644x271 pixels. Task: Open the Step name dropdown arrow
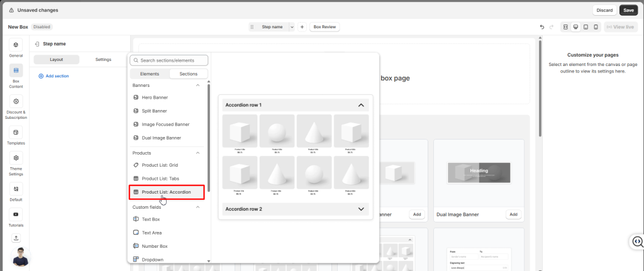(x=291, y=27)
